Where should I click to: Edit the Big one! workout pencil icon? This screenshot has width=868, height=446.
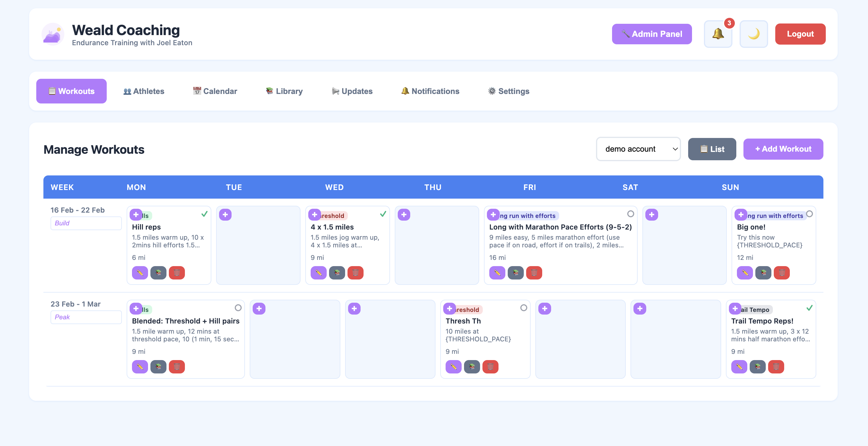point(745,273)
